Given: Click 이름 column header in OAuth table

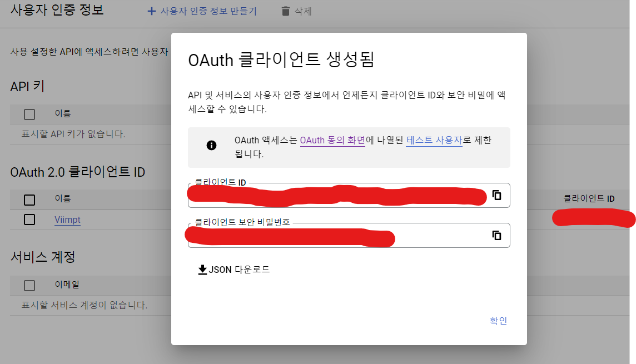Looking at the screenshot, I should tap(63, 198).
